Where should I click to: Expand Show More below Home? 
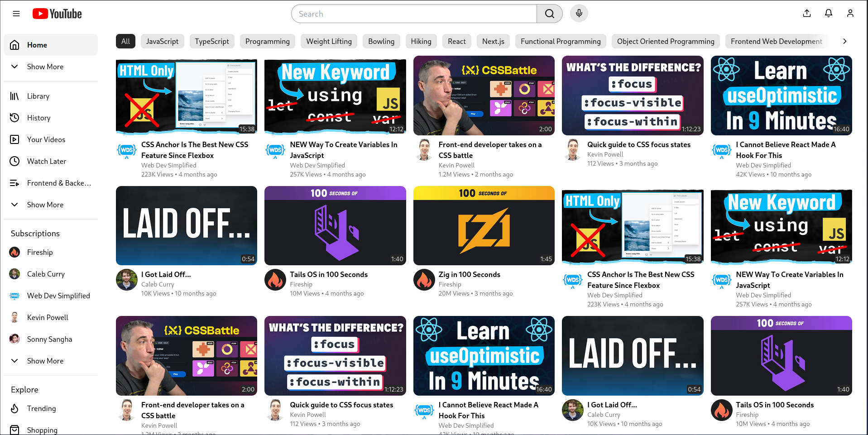(x=51, y=67)
